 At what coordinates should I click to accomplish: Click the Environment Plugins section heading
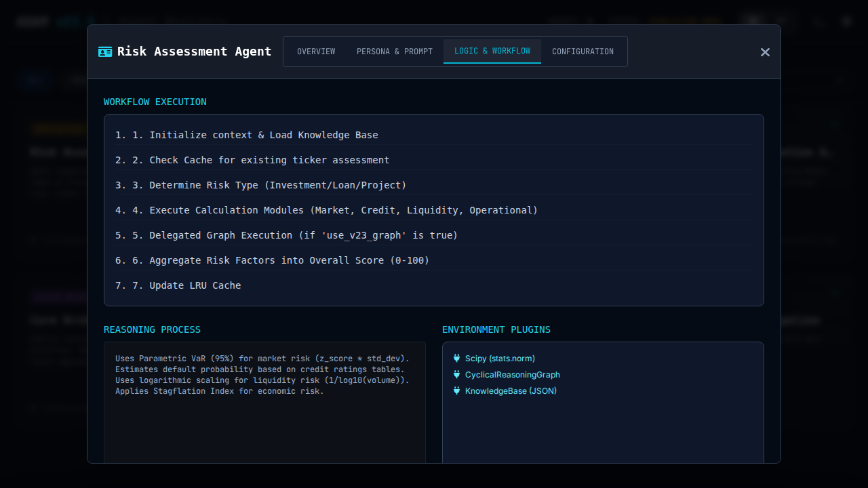[496, 330]
